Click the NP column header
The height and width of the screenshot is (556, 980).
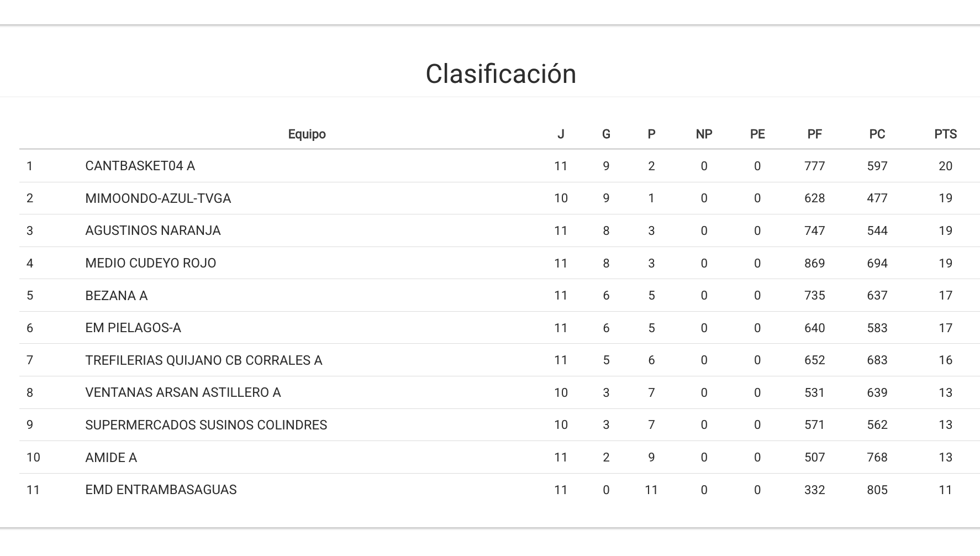(704, 134)
